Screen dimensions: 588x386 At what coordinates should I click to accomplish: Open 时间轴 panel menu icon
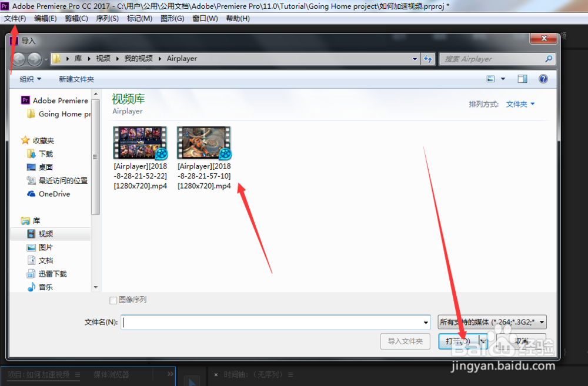pos(290,374)
